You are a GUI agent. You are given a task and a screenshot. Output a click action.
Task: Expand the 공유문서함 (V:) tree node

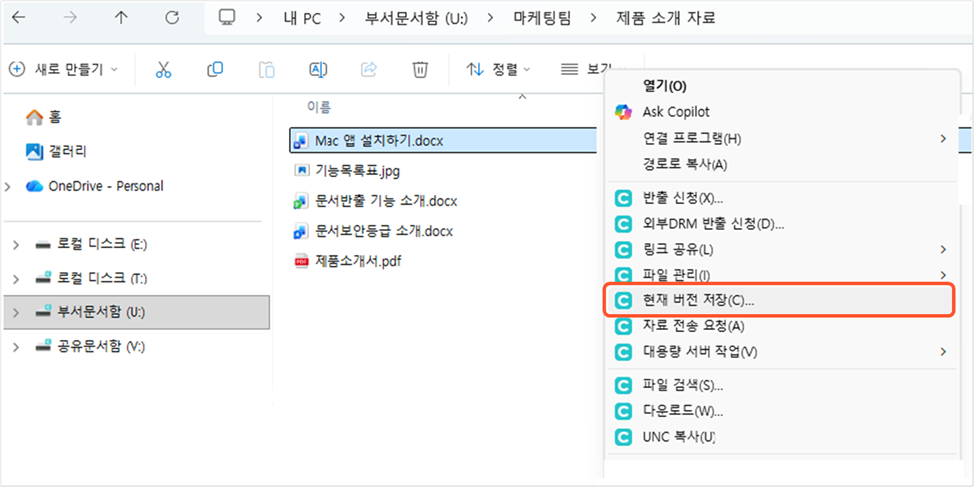click(14, 347)
